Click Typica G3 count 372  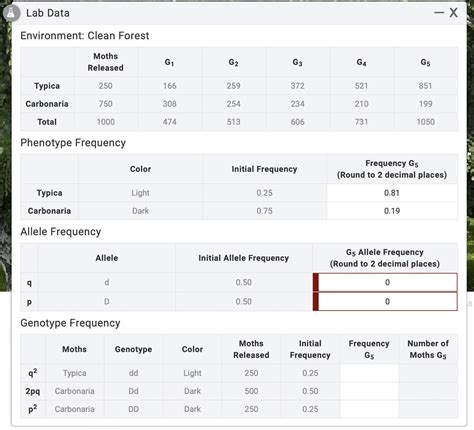297,86
